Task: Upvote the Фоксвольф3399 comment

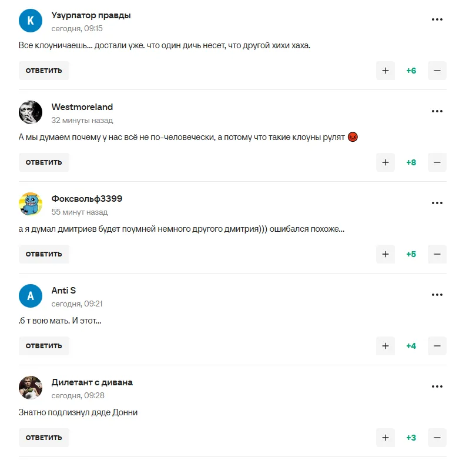Action: pyautogui.click(x=386, y=254)
